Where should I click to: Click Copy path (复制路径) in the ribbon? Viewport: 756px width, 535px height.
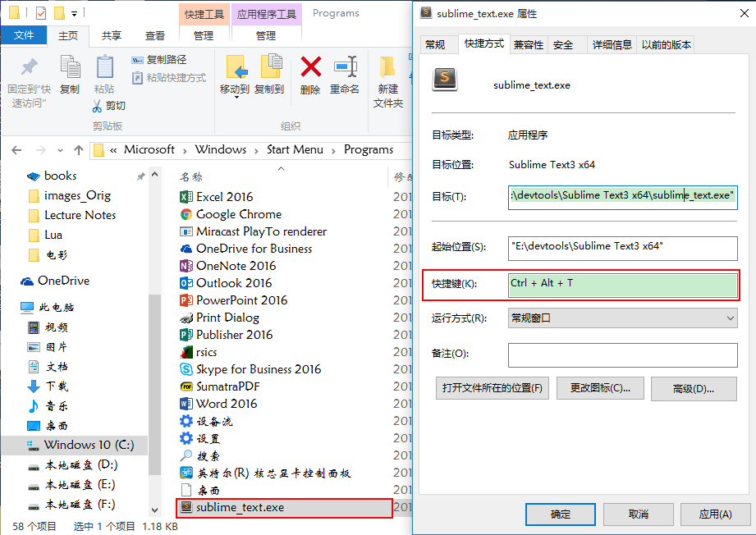point(158,60)
